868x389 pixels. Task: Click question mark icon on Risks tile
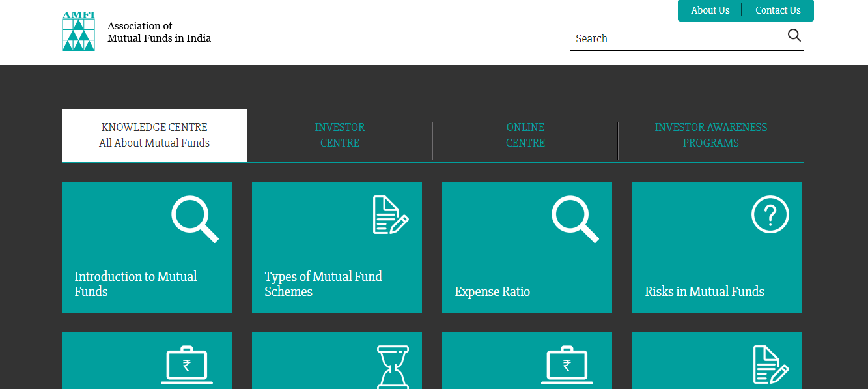[770, 214]
